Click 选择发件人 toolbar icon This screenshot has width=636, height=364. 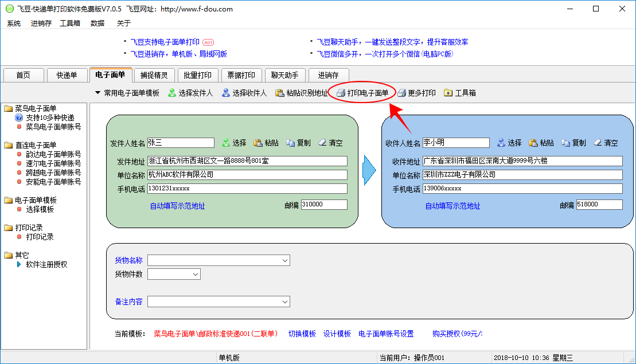pos(171,93)
